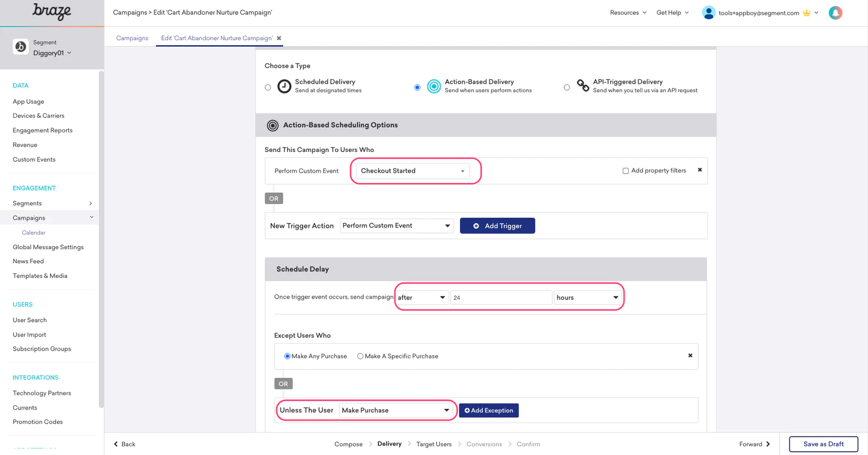Click the user avatar icon beside email
The image size is (868, 455).
(709, 12)
